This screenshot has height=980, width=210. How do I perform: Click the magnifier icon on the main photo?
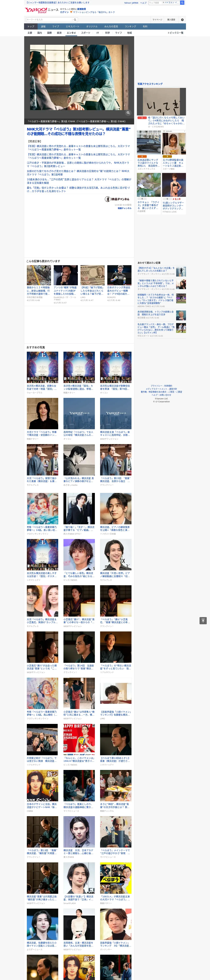pos(128,113)
